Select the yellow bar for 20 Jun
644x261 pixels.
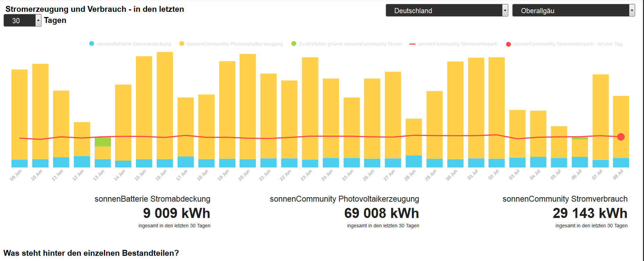click(248, 107)
